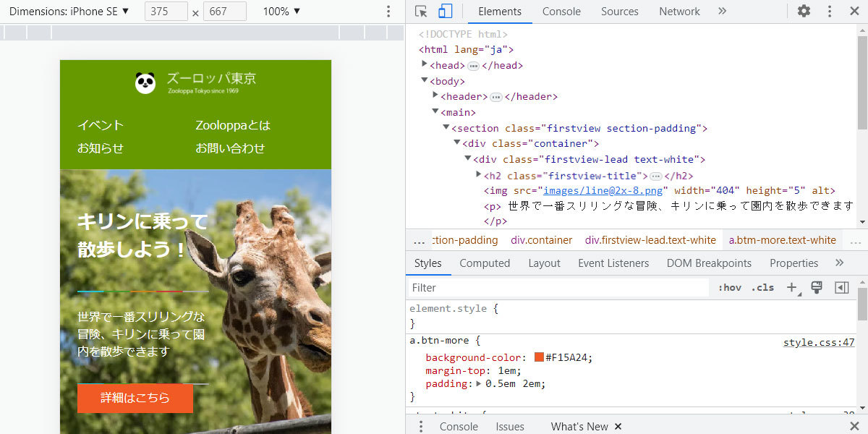
Task: Select a.btm-more.text-white breadcrumb
Action: [782, 240]
